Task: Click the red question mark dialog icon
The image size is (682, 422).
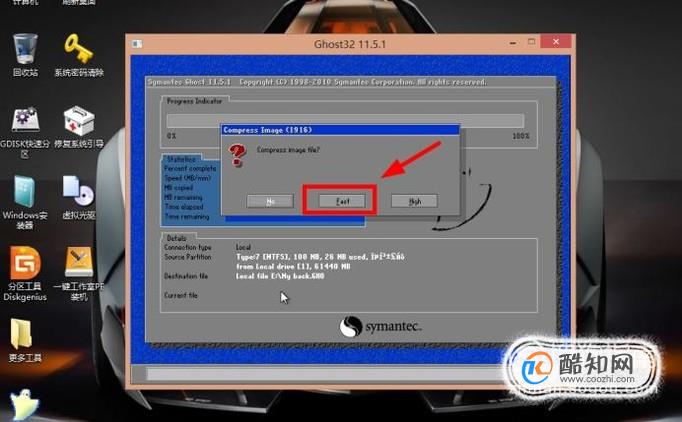Action: pyautogui.click(x=237, y=155)
